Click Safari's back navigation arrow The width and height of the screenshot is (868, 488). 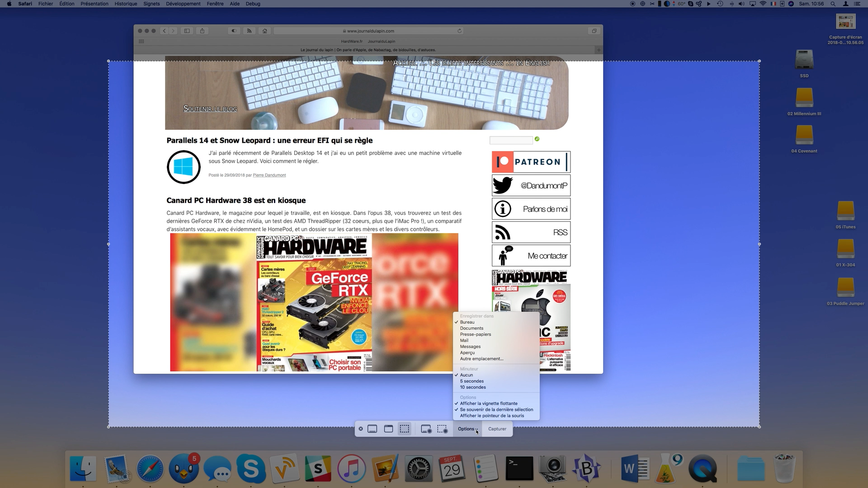[165, 31]
